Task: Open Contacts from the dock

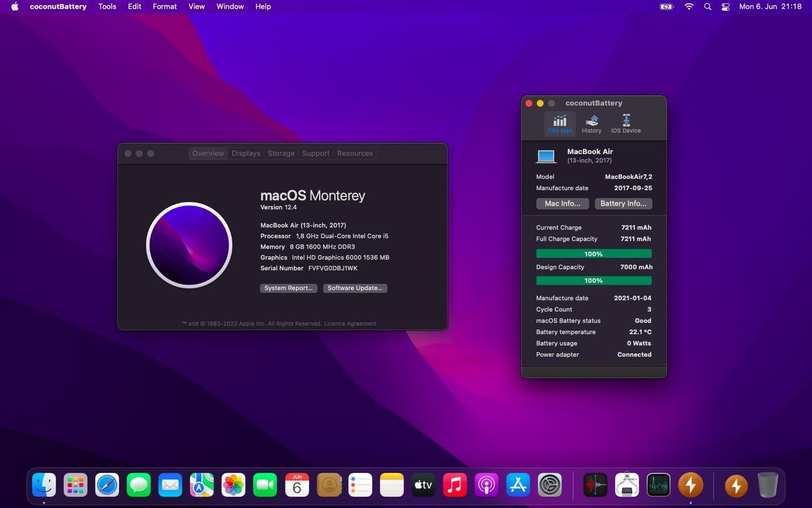Action: (x=329, y=485)
